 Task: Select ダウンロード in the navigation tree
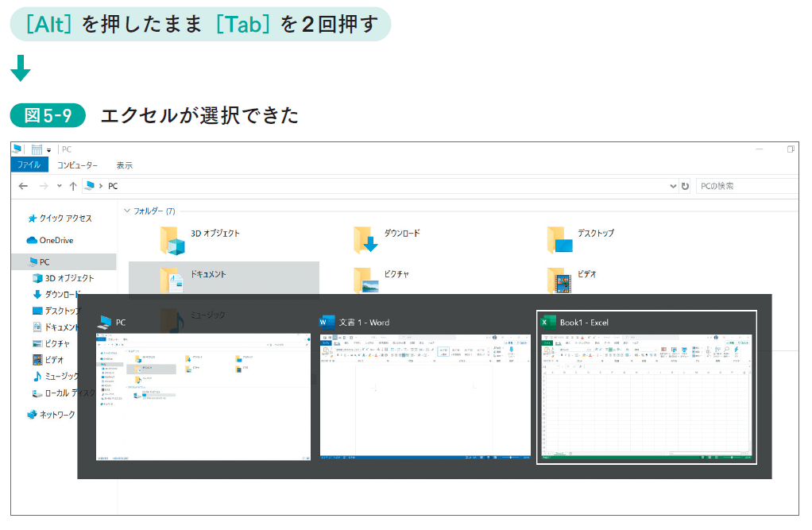(x=57, y=294)
